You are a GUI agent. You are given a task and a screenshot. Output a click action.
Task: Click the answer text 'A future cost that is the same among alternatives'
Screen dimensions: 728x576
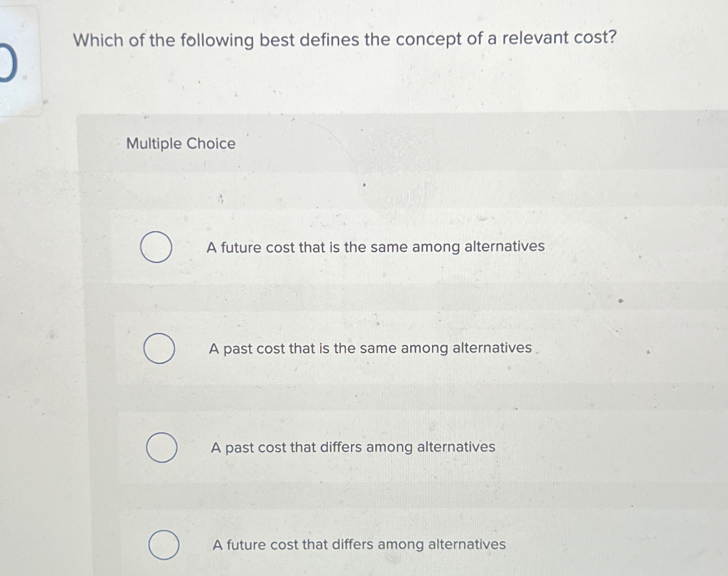point(377,248)
